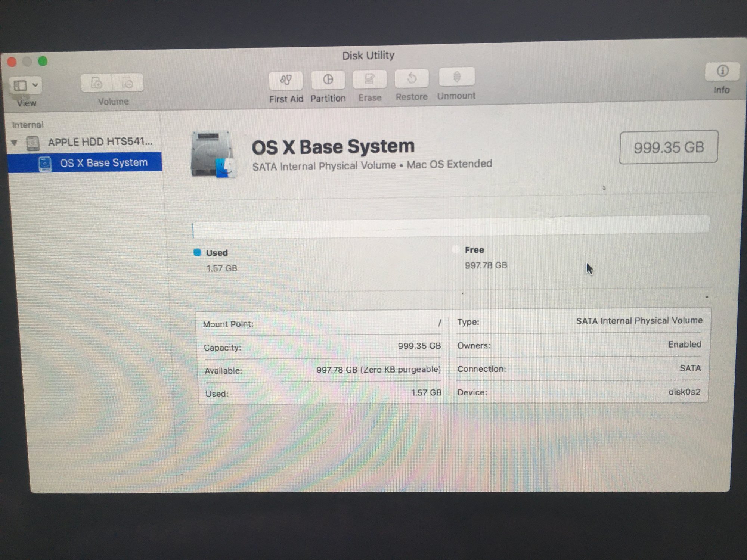Viewport: 747px width, 560px height.
Task: Click the View dropdown chevron arrow
Action: (x=35, y=85)
